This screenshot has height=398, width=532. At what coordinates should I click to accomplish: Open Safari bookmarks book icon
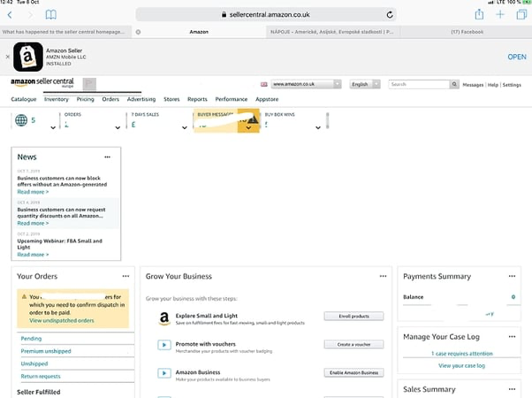coord(51,15)
